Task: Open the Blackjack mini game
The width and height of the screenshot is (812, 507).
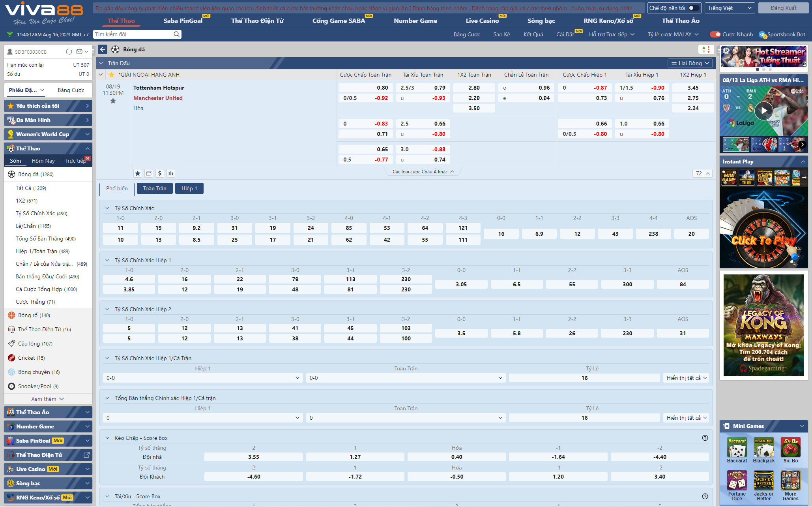Action: click(764, 450)
